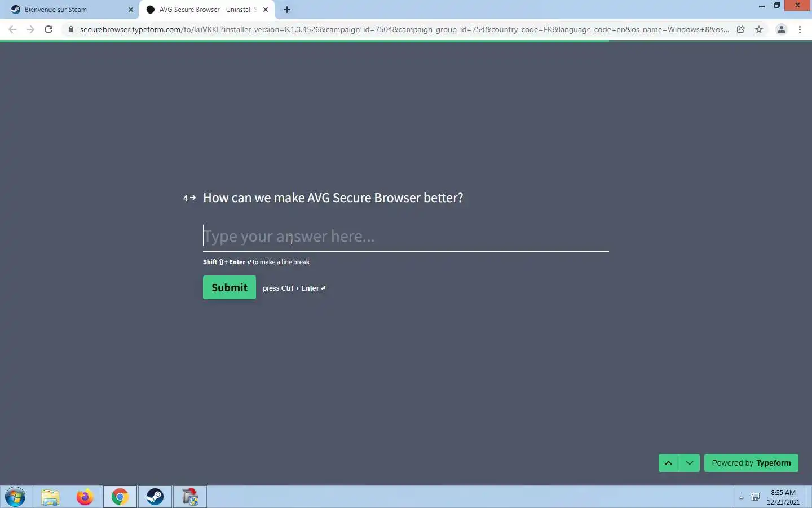Show hidden system tray icons
Viewport: 812px width, 508px height.
coord(741,497)
